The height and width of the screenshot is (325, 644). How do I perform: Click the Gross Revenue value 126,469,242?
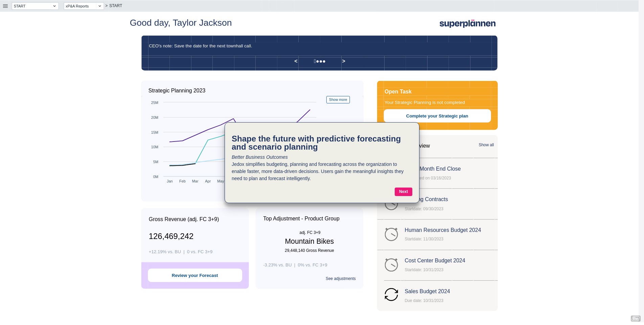(171, 236)
